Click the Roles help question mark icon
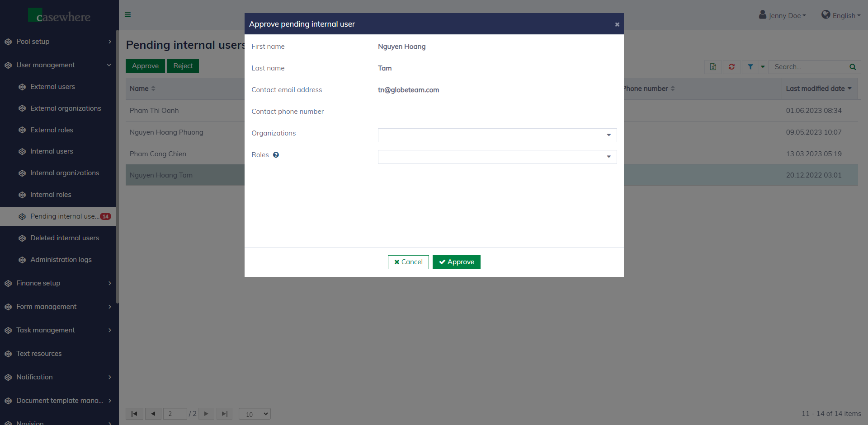The height and width of the screenshot is (425, 868). click(276, 155)
